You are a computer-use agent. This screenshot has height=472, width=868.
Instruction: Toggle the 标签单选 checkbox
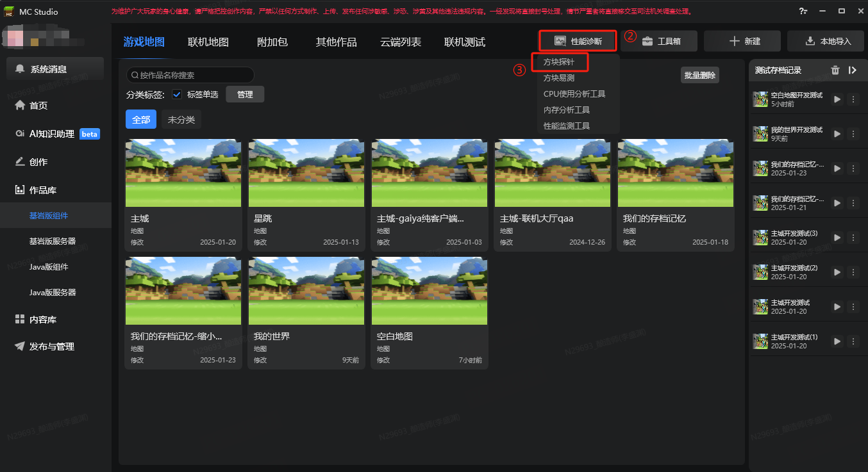177,95
